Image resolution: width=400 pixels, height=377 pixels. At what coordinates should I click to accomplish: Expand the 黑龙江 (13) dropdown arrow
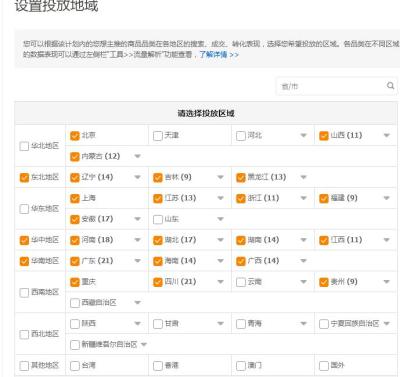pos(303,177)
